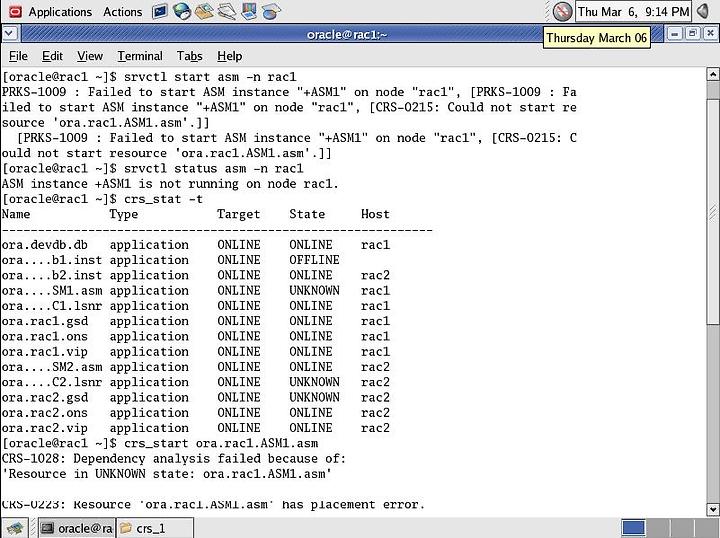The height and width of the screenshot is (538, 720).
Task: Click the ora.rac2.ons row name
Action: tap(45, 413)
